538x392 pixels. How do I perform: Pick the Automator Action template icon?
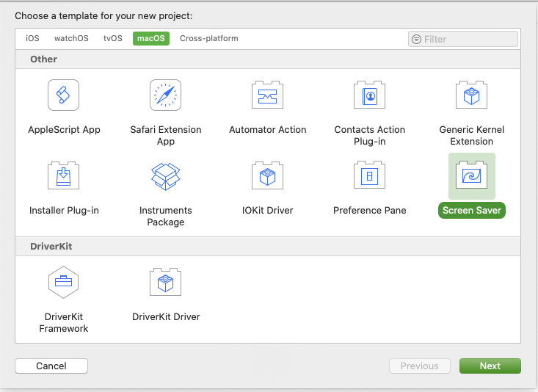tap(267, 95)
